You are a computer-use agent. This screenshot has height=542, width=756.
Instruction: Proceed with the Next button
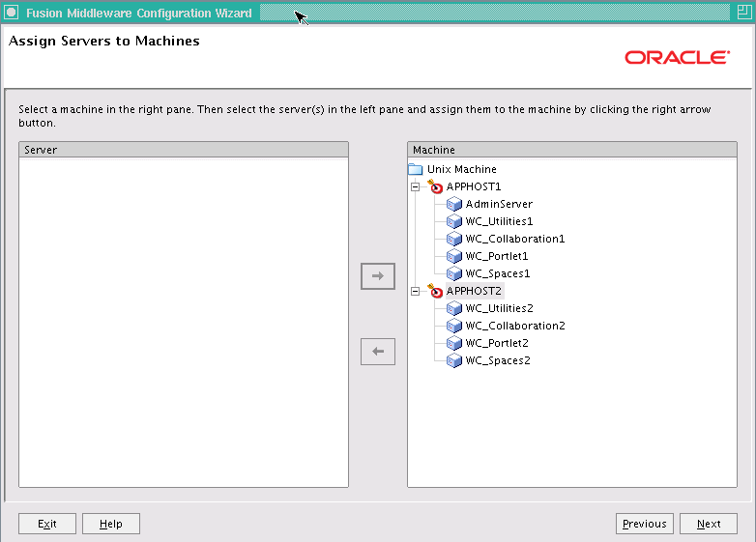[x=709, y=524]
